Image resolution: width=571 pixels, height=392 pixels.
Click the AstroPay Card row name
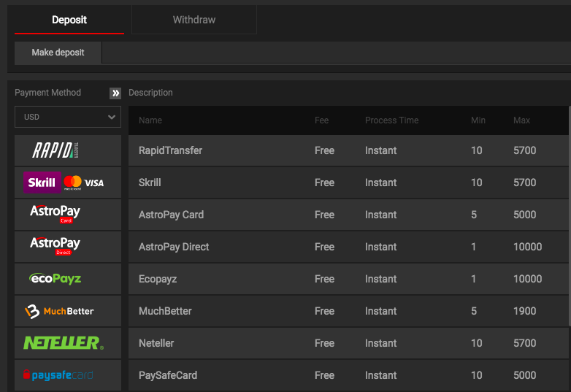(x=171, y=215)
